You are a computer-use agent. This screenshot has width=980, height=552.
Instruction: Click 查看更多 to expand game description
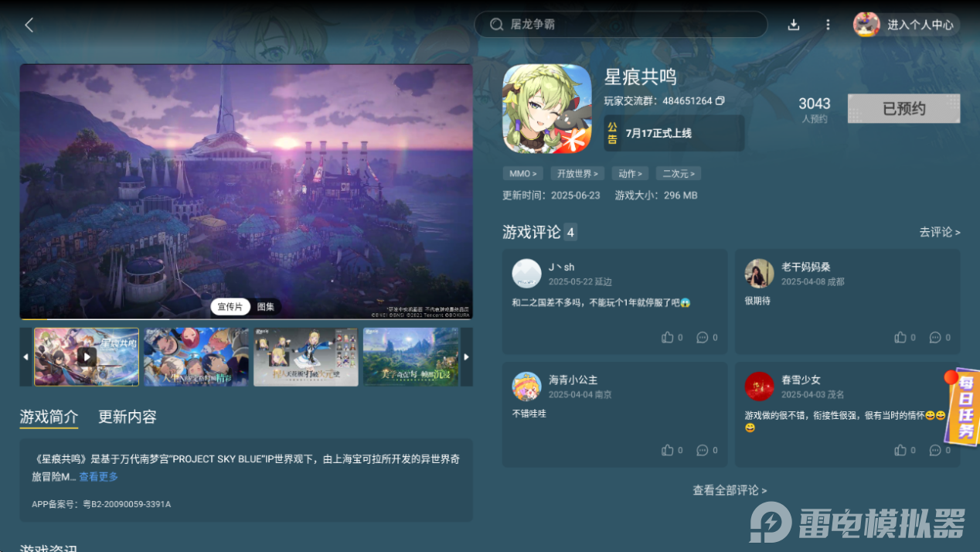97,476
